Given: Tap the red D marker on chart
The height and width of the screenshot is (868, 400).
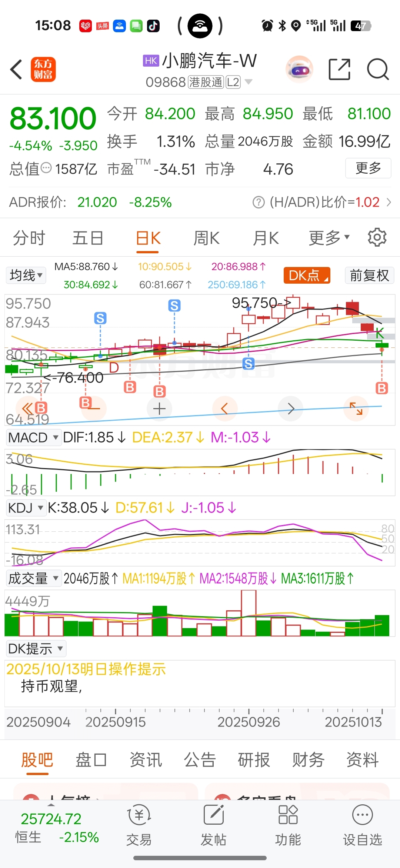Looking at the screenshot, I should pyautogui.click(x=114, y=367).
